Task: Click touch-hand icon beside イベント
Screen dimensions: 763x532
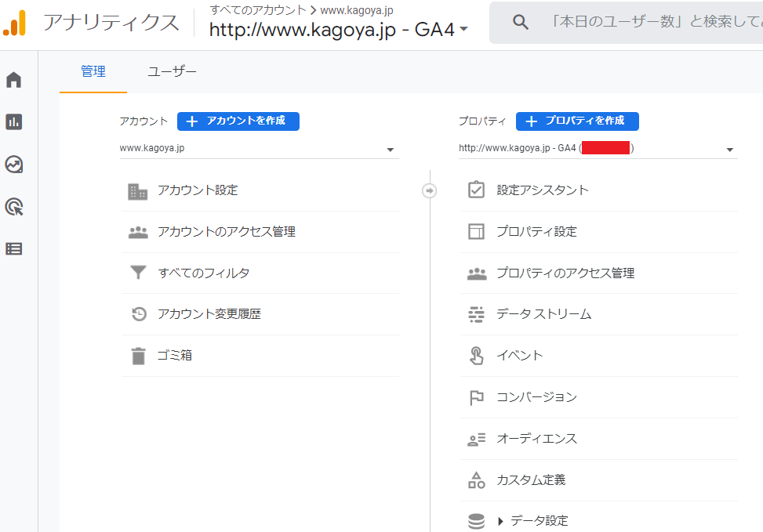Action: point(476,356)
